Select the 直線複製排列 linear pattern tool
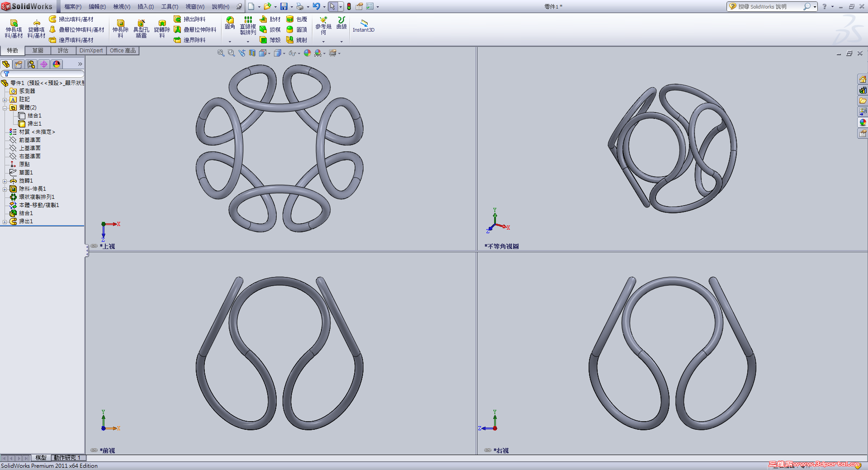The height and width of the screenshot is (470, 868). 248,25
